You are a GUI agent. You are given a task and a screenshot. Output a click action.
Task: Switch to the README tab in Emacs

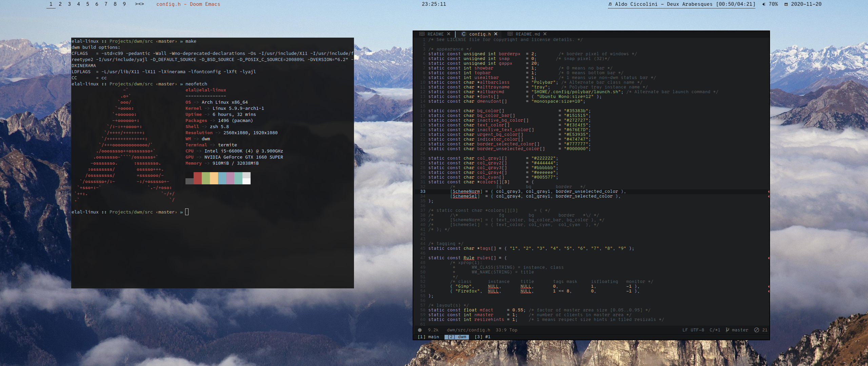[x=435, y=34]
